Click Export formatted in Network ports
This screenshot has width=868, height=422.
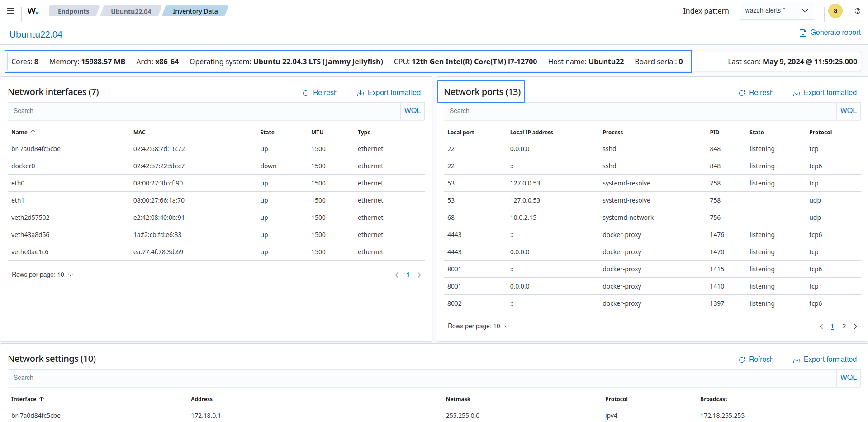[830, 92]
